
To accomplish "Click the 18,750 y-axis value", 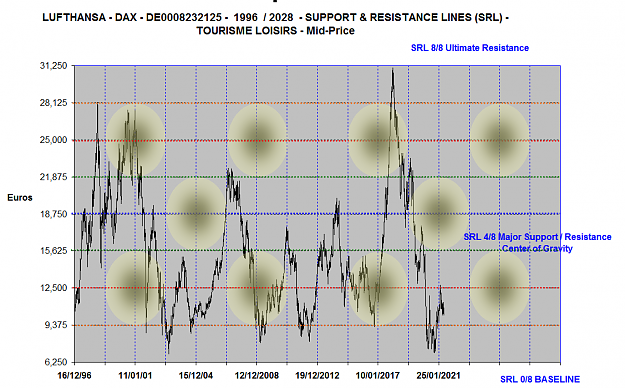I will (53, 214).
